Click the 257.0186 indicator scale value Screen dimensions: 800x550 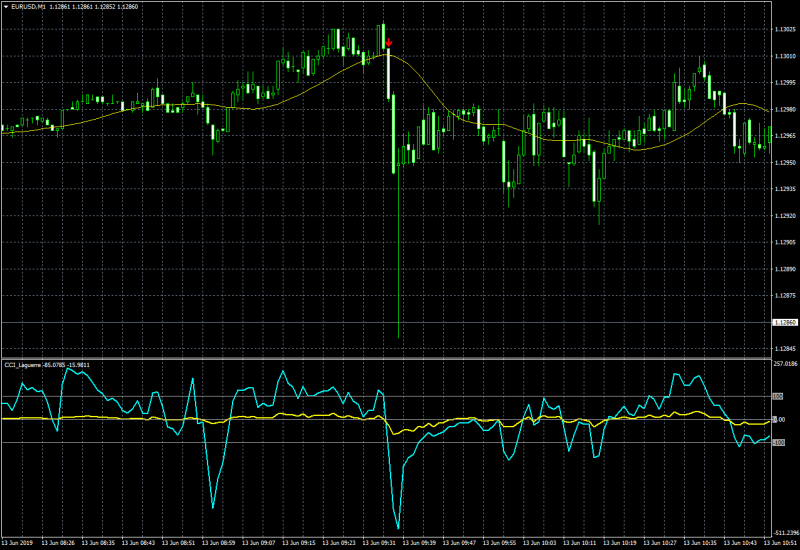tap(786, 364)
